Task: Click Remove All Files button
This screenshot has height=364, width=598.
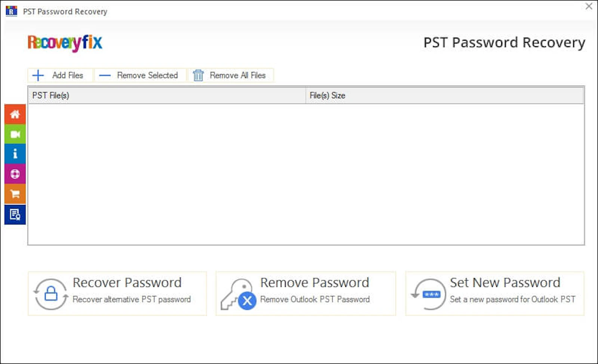Action: (231, 75)
